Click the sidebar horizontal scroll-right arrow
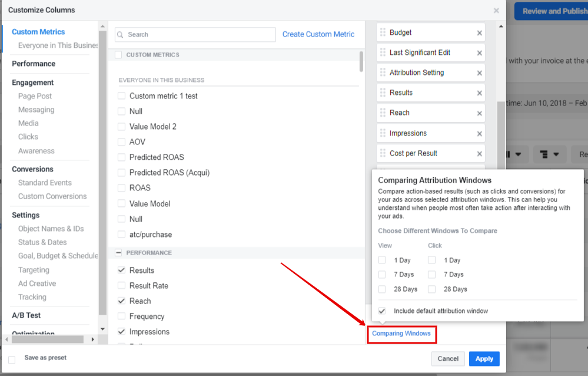Viewport: 588px width, 376px height. [x=93, y=339]
